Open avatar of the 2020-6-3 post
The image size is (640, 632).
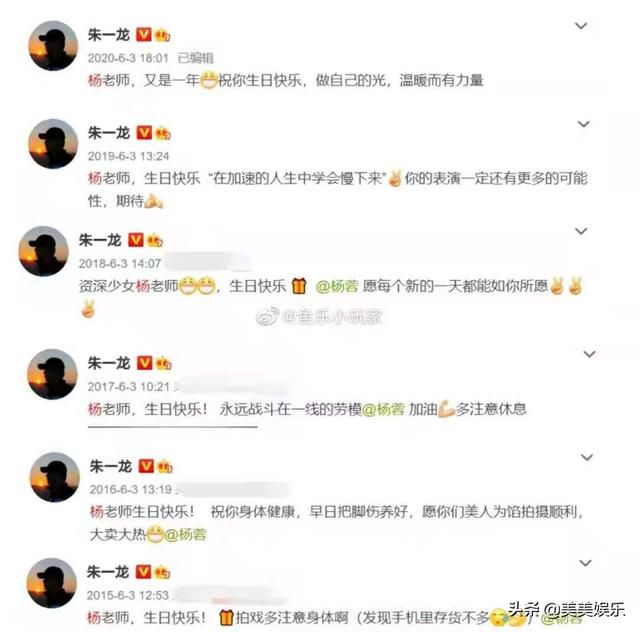tap(53, 45)
